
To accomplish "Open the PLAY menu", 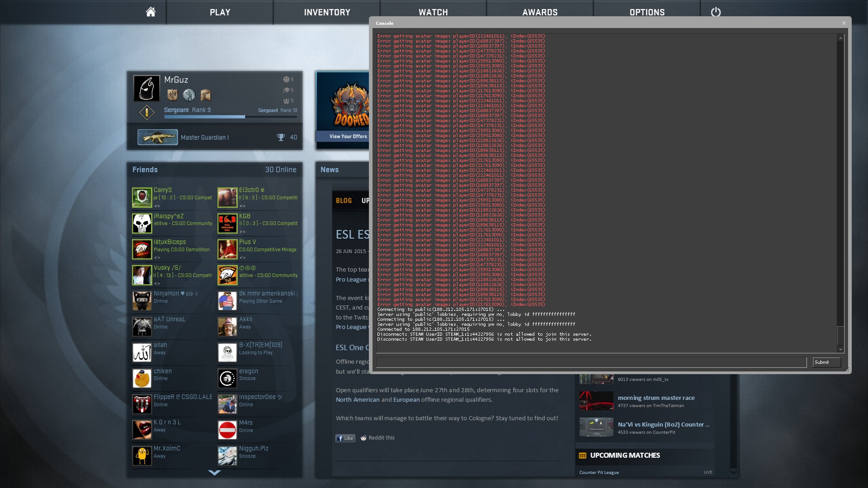I will 220,12.
